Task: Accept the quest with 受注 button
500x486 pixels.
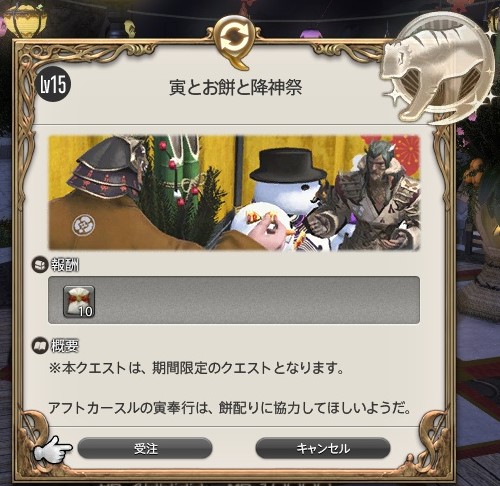Action: (x=145, y=449)
